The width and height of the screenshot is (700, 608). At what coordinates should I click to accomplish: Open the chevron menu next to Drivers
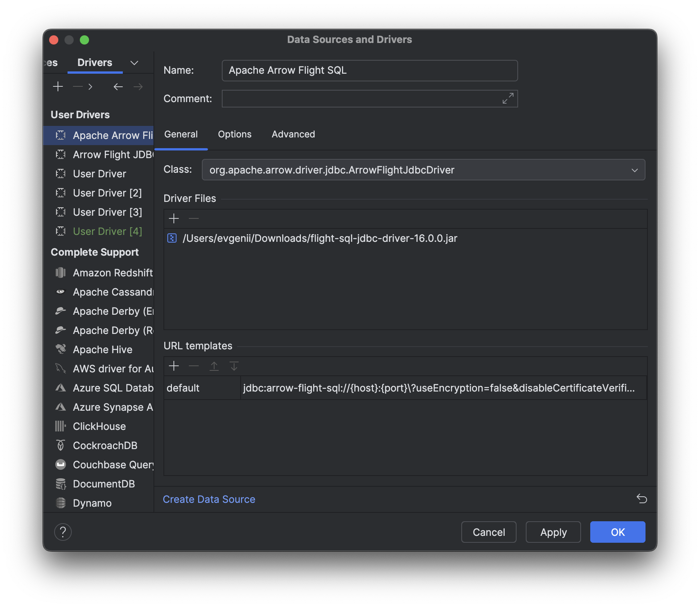click(x=134, y=63)
